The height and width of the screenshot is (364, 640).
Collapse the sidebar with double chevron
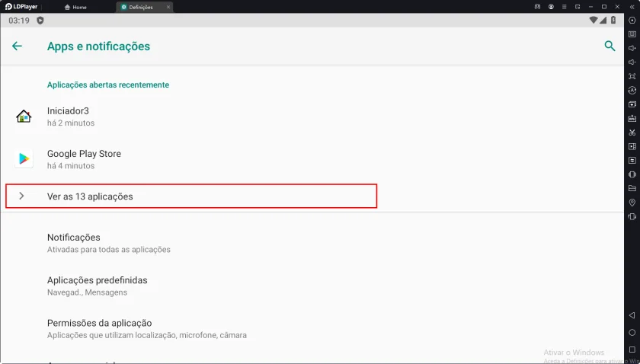click(632, 7)
